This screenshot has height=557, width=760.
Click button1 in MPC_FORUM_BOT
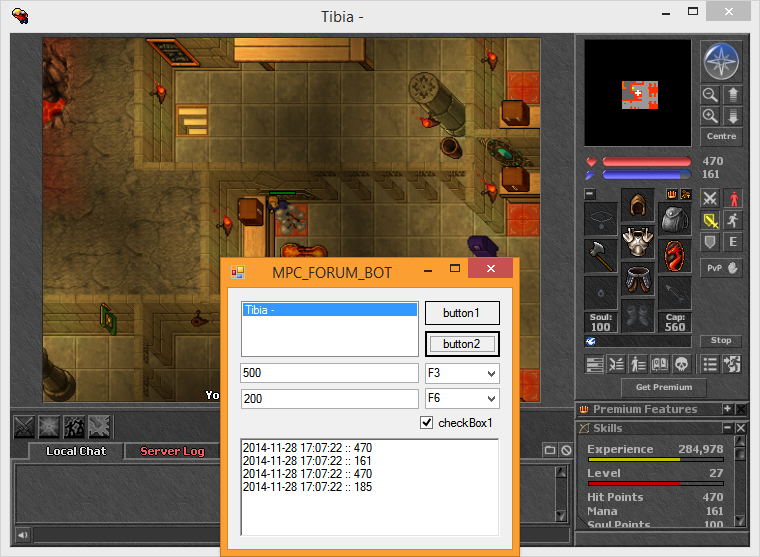pos(462,313)
